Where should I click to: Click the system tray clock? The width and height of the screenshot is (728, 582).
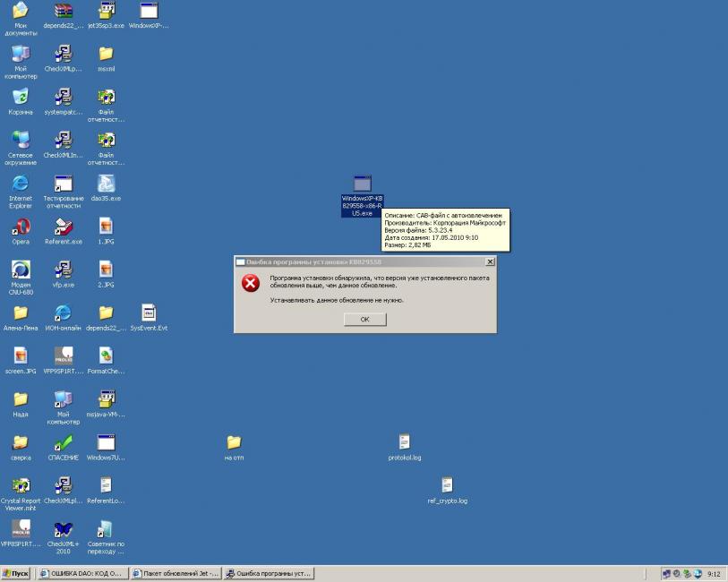714,574
